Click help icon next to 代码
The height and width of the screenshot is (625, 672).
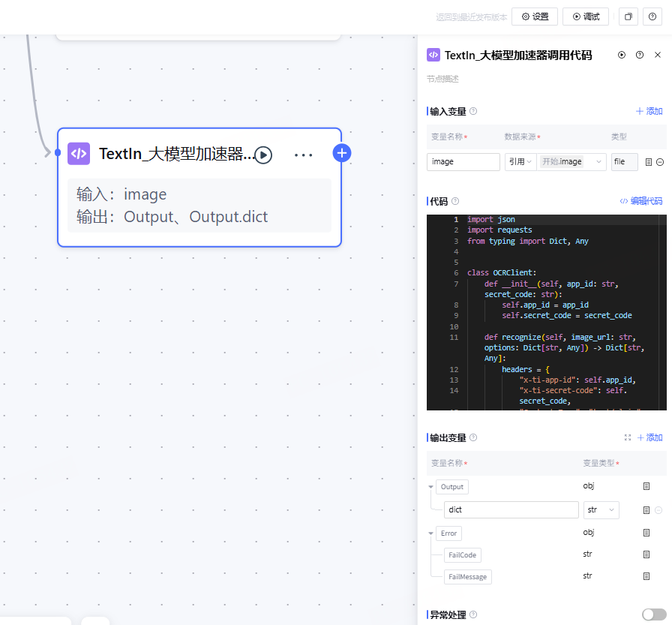[455, 201]
